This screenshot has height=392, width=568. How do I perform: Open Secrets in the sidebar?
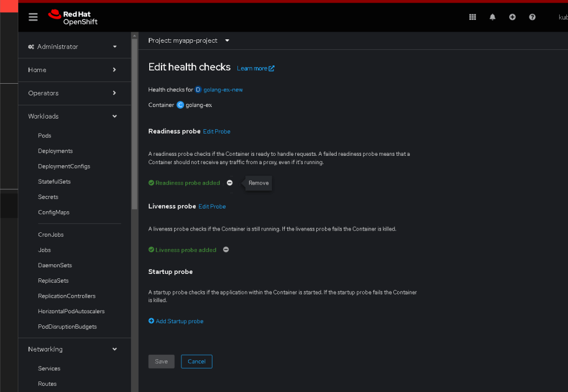tap(48, 197)
